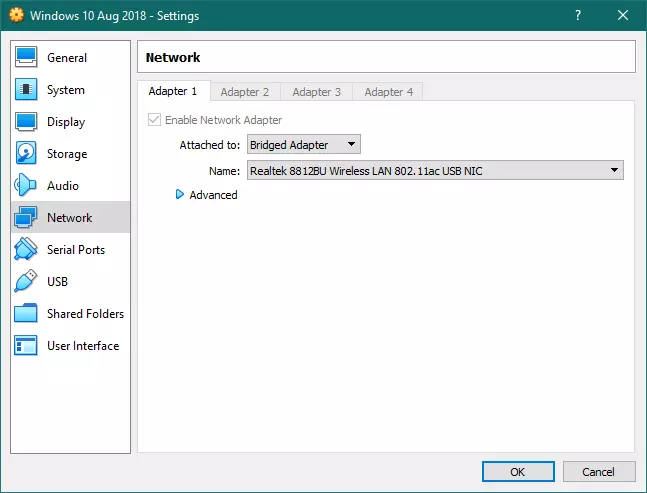
Task: Click the Cancel button
Action: tap(598, 471)
